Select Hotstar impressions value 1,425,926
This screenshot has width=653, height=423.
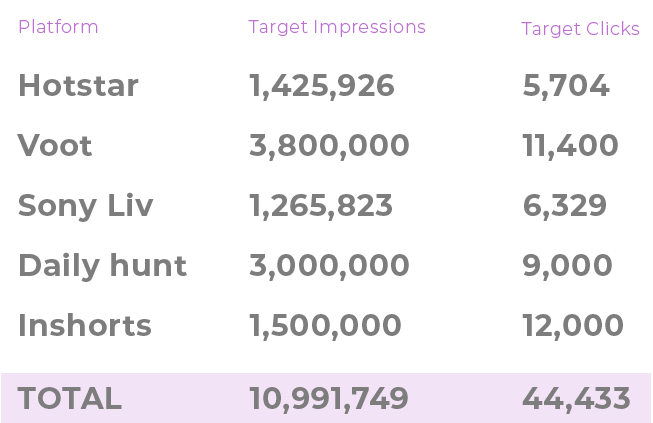tap(322, 86)
